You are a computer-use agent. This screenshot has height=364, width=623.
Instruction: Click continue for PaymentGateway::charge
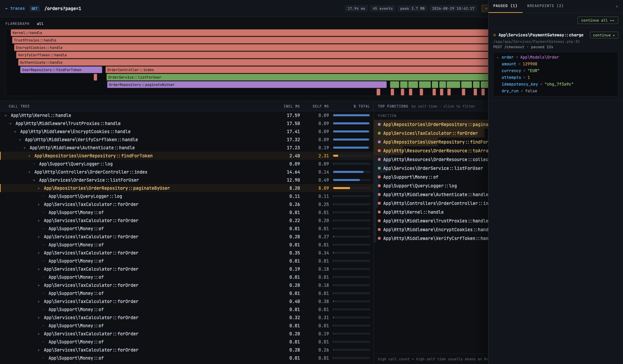604,35
